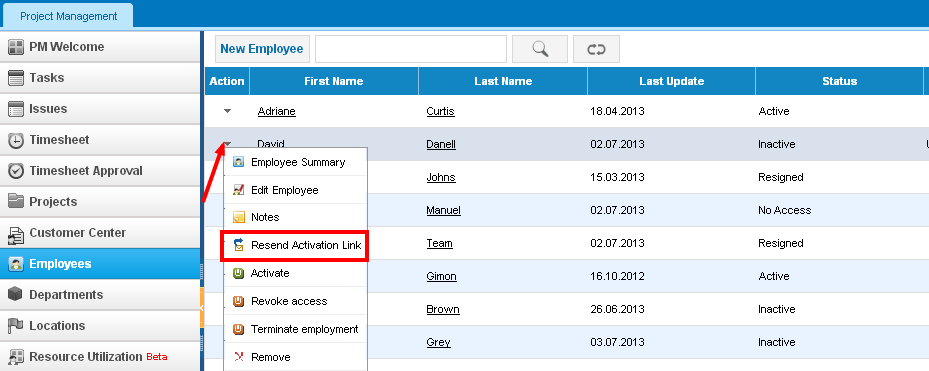Screen dimensions: 929x371
Task: Open the Adriane first name link
Action: tap(277, 111)
